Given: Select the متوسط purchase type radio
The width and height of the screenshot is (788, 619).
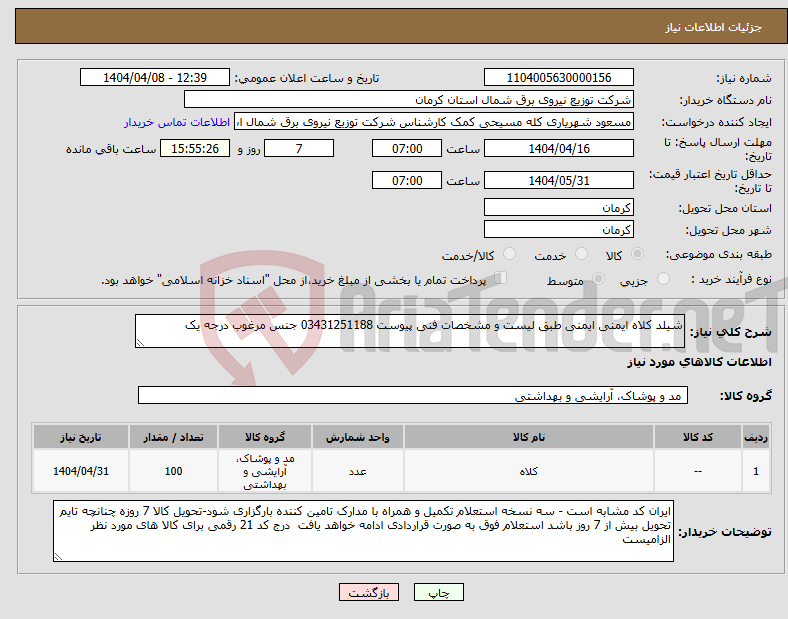Looking at the screenshot, I should coord(598,278).
